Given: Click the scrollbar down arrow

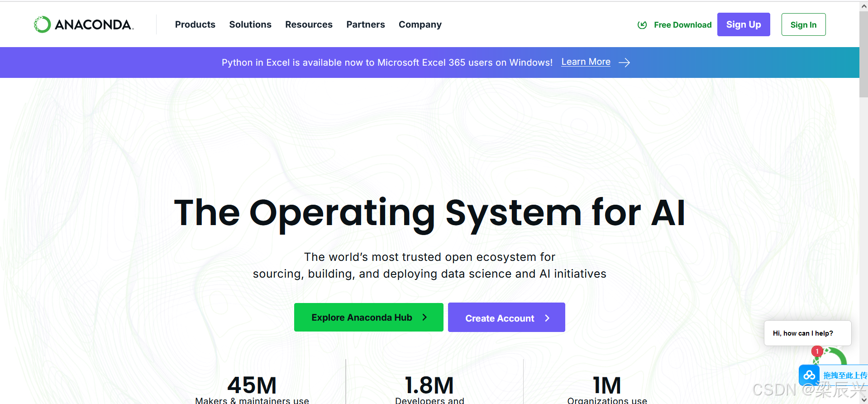Looking at the screenshot, I should coord(863,400).
